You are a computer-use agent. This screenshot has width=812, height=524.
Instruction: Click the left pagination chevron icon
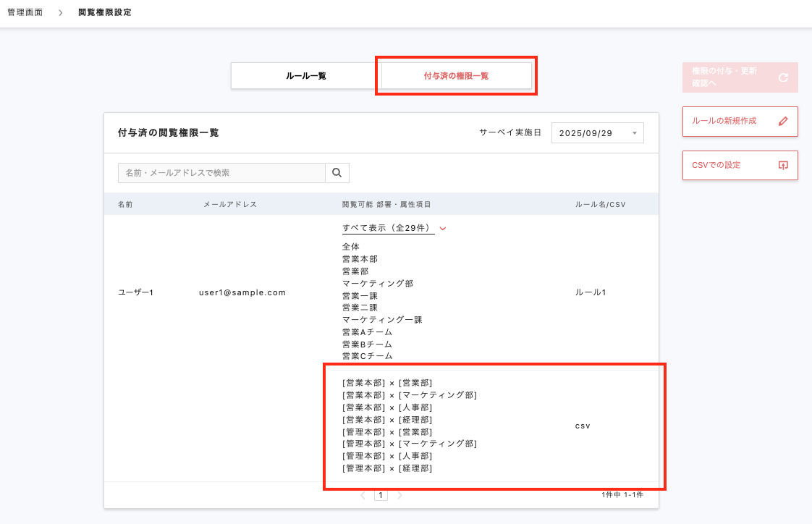click(x=363, y=495)
